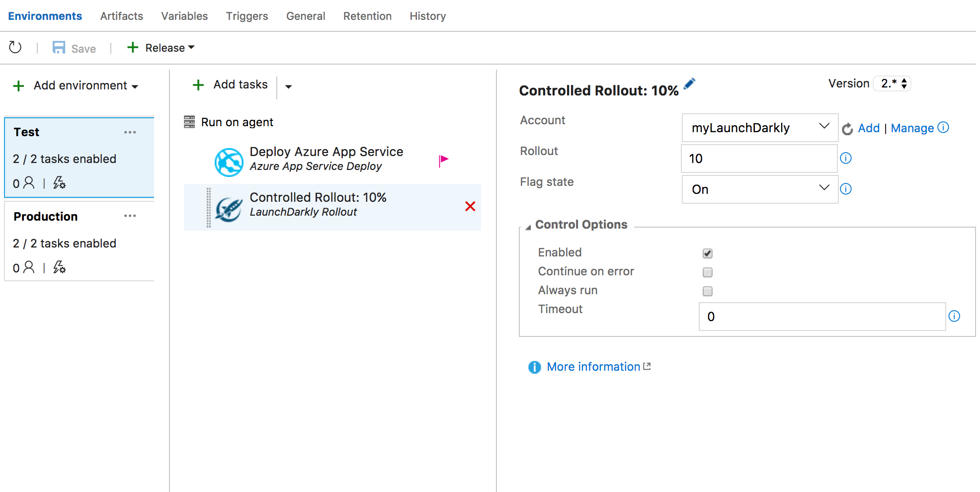Select the Test environment card
This screenshot has height=492, width=980.
80,158
